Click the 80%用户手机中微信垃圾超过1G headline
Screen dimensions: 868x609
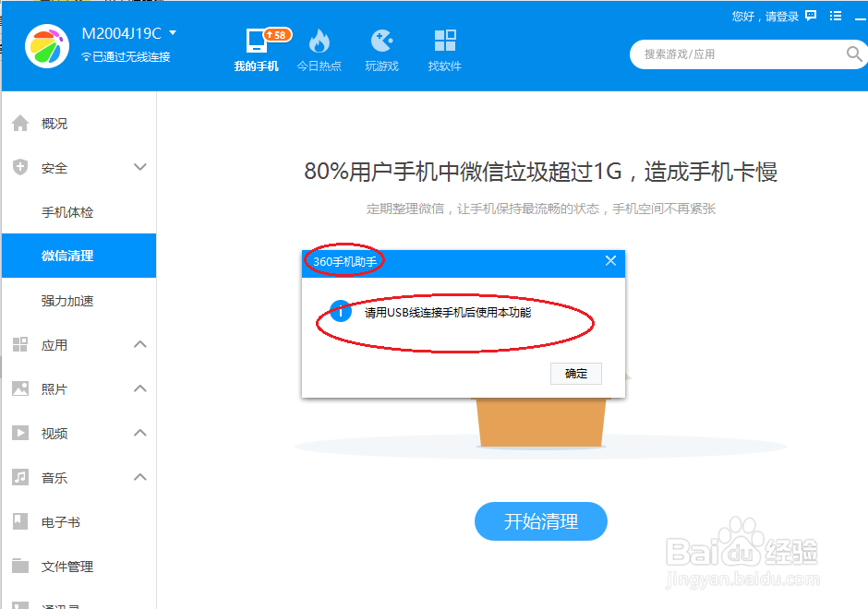click(x=541, y=172)
